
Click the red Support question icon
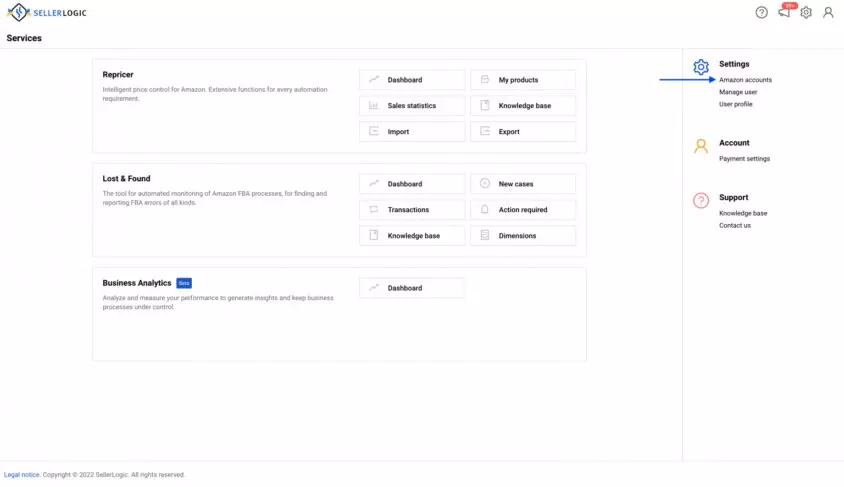(x=701, y=200)
